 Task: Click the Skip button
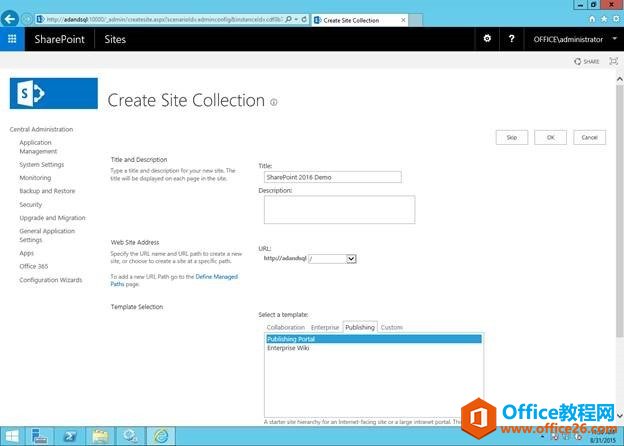[x=512, y=137]
